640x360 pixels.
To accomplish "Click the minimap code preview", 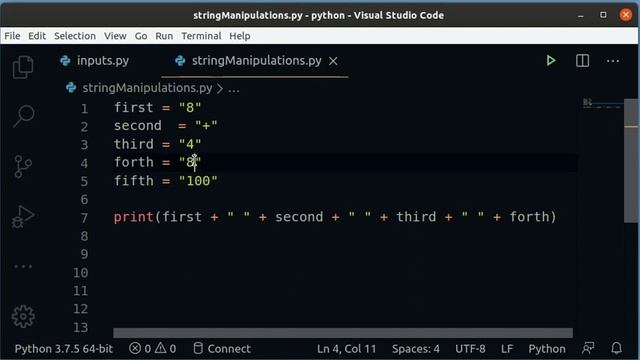I will tap(602, 104).
